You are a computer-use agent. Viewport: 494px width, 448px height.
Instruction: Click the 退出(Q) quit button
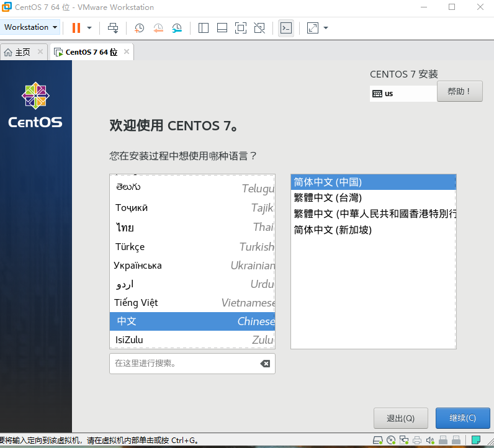coord(401,418)
